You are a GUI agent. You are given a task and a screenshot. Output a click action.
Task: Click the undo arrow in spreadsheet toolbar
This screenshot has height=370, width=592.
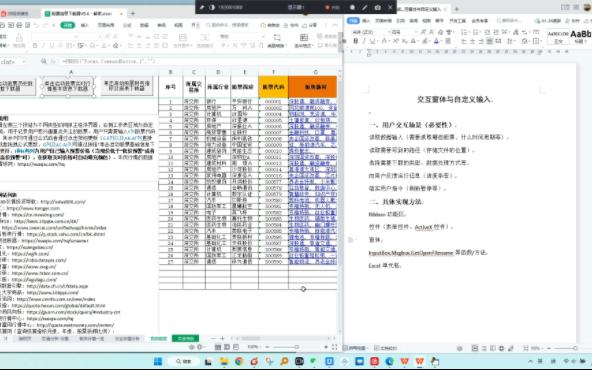pyautogui.click(x=36, y=25)
